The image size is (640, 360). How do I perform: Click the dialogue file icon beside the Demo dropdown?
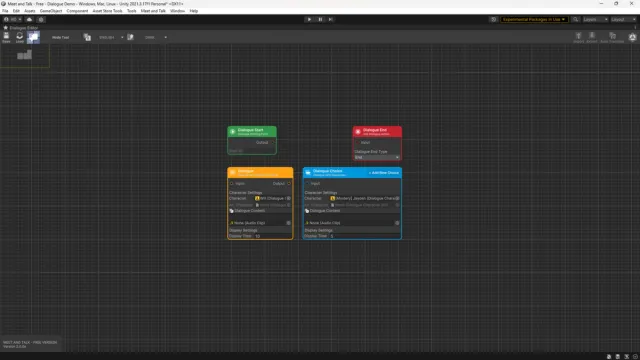pyautogui.click(x=131, y=37)
